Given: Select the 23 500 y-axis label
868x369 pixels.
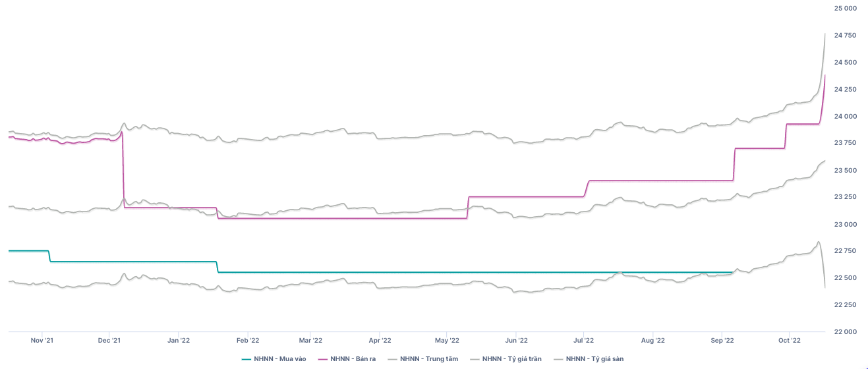Looking at the screenshot, I should (846, 170).
